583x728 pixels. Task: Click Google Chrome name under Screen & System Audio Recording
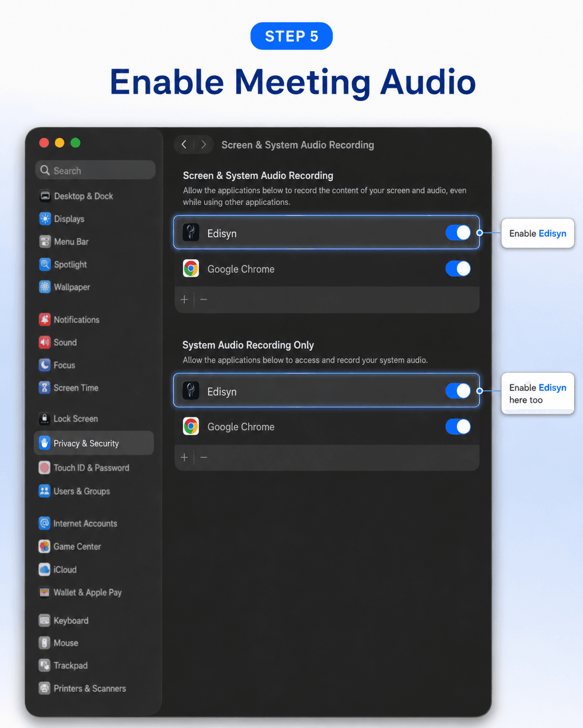click(241, 269)
